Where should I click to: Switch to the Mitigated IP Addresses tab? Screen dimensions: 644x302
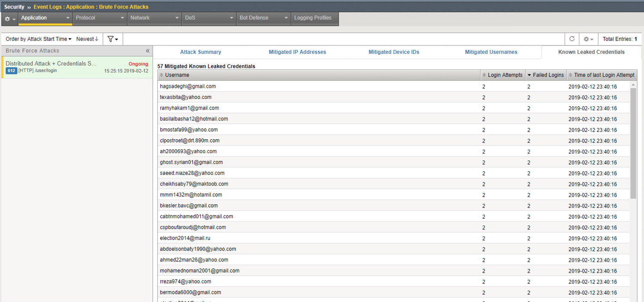(297, 52)
